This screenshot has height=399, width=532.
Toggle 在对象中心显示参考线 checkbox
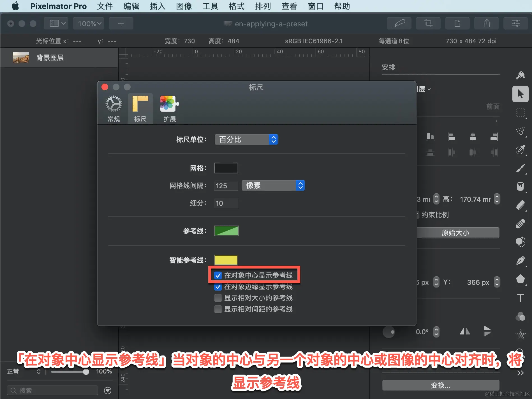point(218,276)
